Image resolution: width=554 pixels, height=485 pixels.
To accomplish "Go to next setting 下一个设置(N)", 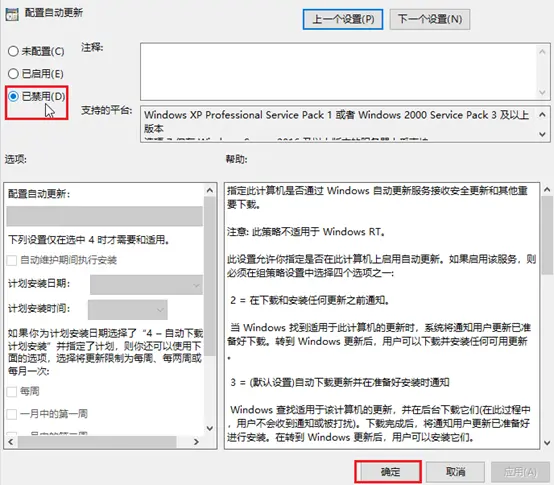I will point(430,19).
